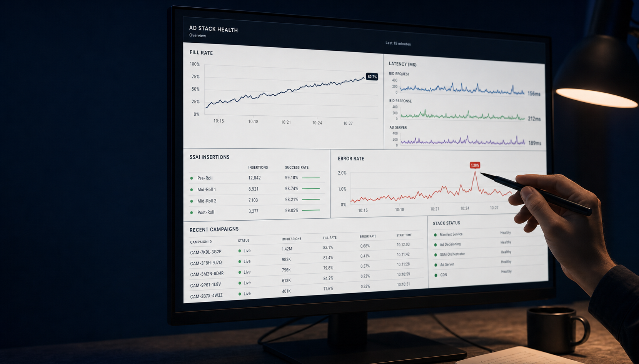Viewport: 639px width, 364px height.
Task: Click the Live status of CAM-2B7X-4W3Z
Action: tap(244, 294)
